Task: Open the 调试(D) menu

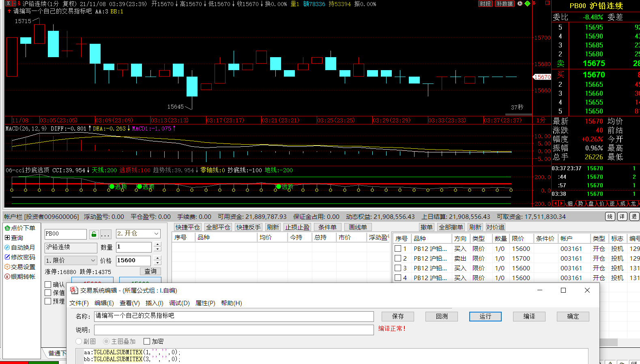Action: [179, 303]
